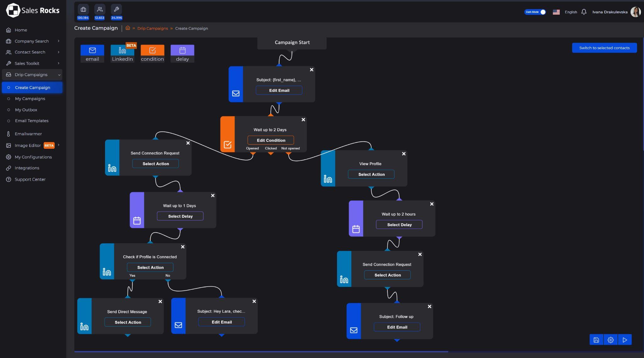Click Select Action on Send Direct Message

128,322
